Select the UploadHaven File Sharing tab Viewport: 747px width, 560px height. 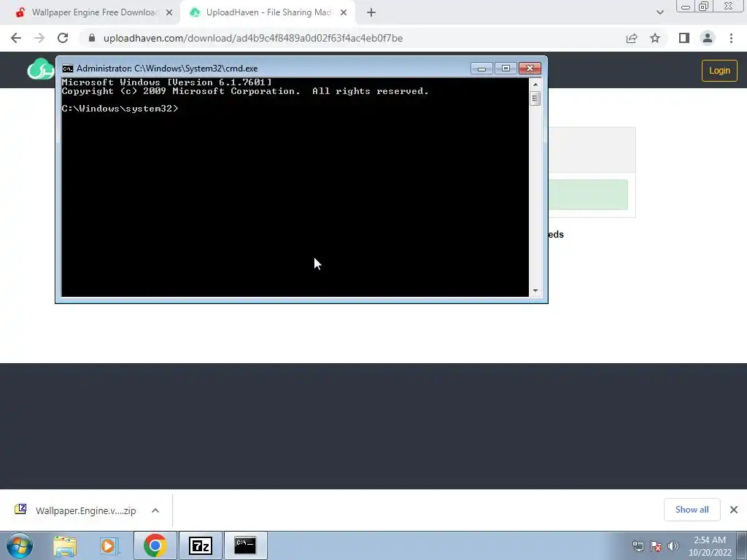click(268, 13)
